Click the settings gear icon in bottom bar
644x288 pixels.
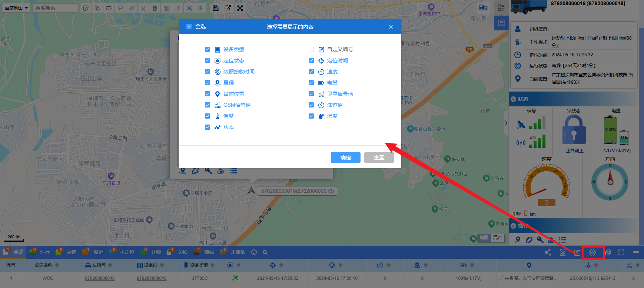click(592, 252)
